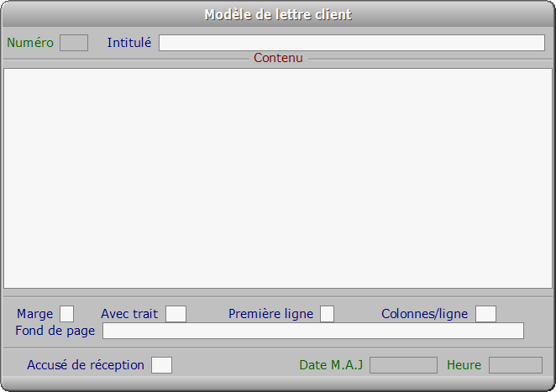
Task: Select the Première ligne field
Action: 327,314
